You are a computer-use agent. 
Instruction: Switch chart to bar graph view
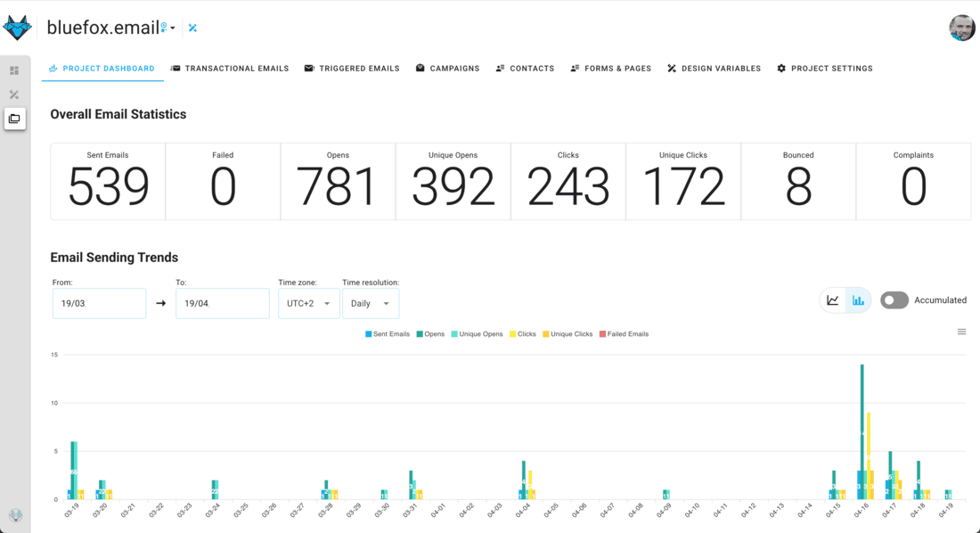pos(858,300)
